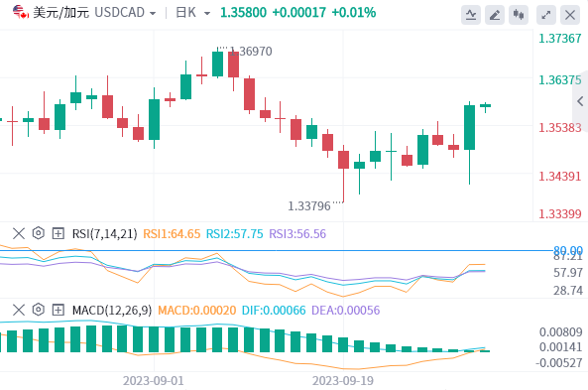588x390 pixels.
Task: Open the USDCAD currency pair dropdown
Action: [153, 14]
